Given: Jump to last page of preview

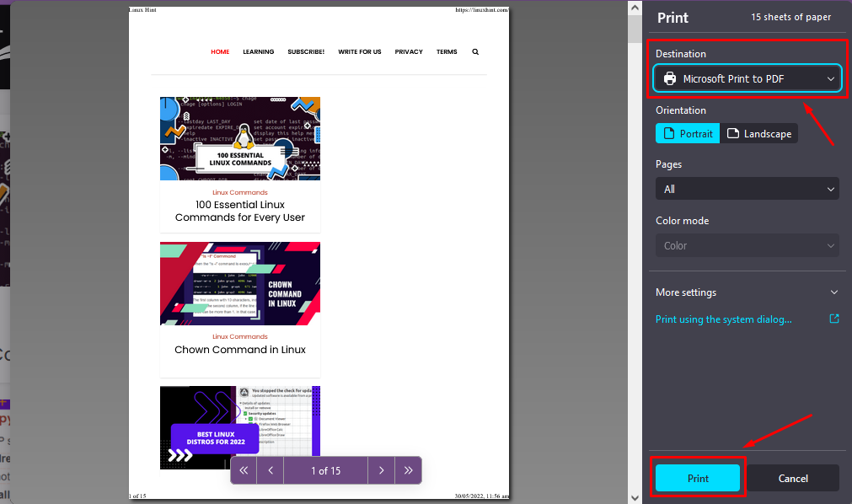Looking at the screenshot, I should point(409,470).
